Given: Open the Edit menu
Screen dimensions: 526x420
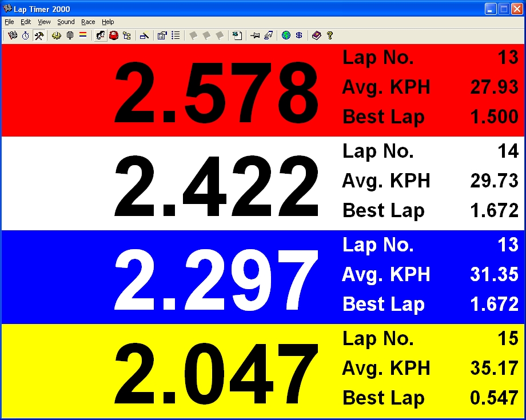Looking at the screenshot, I should point(26,22).
